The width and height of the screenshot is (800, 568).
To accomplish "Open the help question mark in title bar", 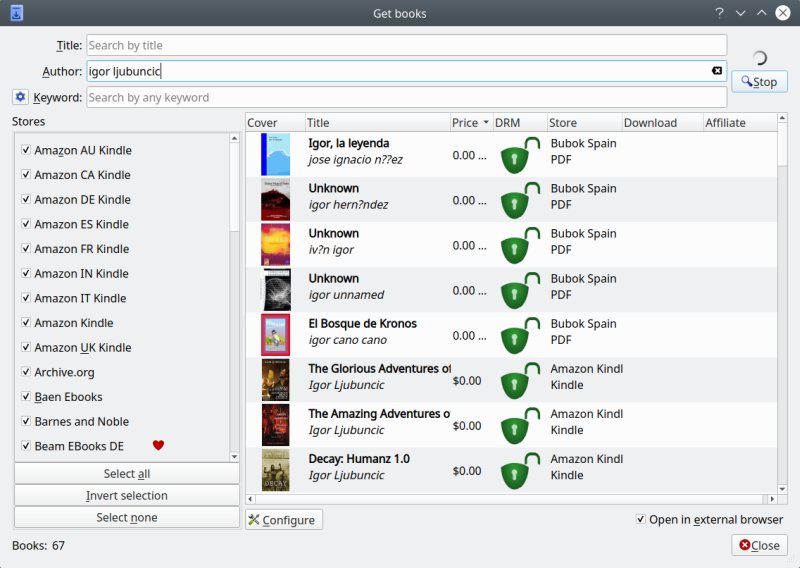I will click(x=718, y=13).
